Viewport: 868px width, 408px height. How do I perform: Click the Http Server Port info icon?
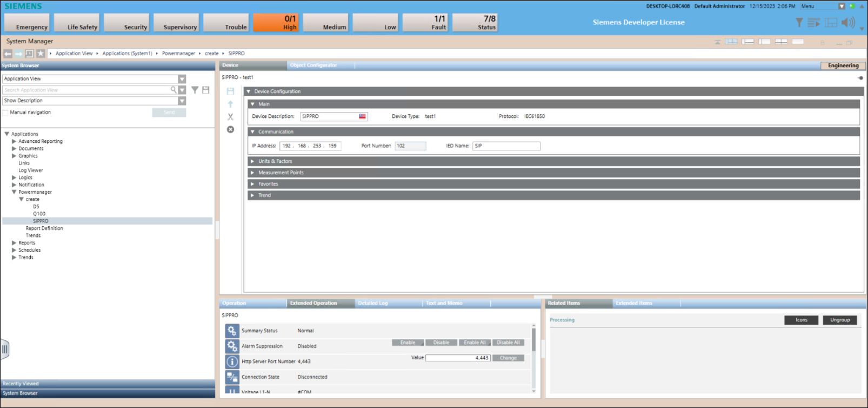(232, 361)
